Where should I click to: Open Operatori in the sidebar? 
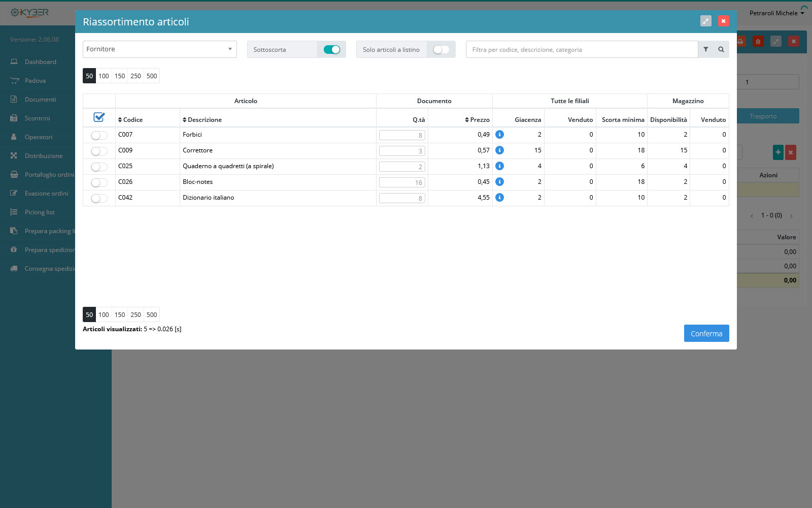click(38, 137)
